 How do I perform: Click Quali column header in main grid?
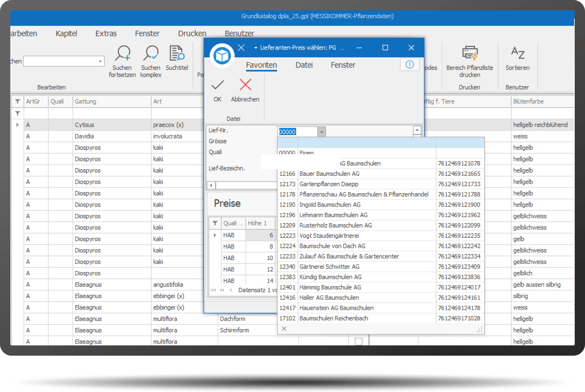pyautogui.click(x=60, y=101)
